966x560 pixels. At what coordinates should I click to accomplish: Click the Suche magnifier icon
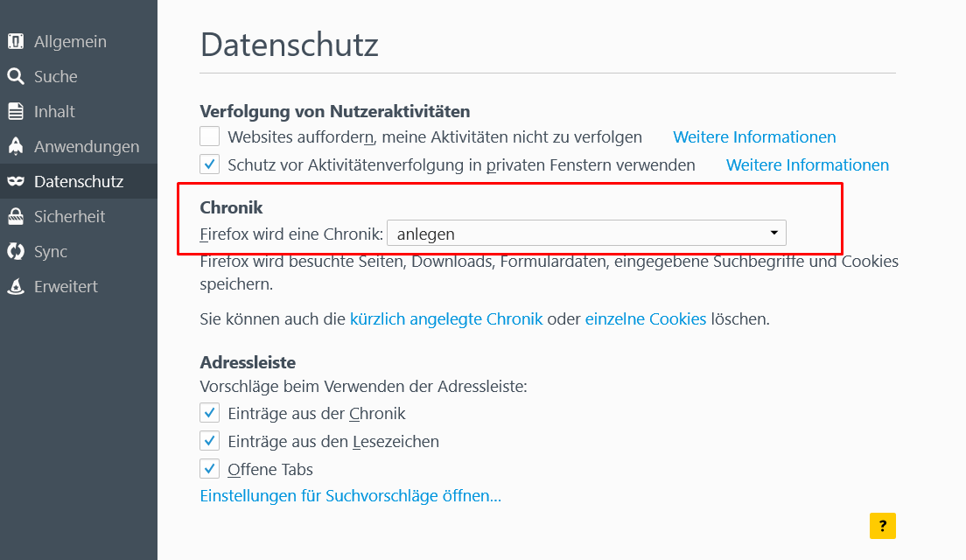[16, 76]
